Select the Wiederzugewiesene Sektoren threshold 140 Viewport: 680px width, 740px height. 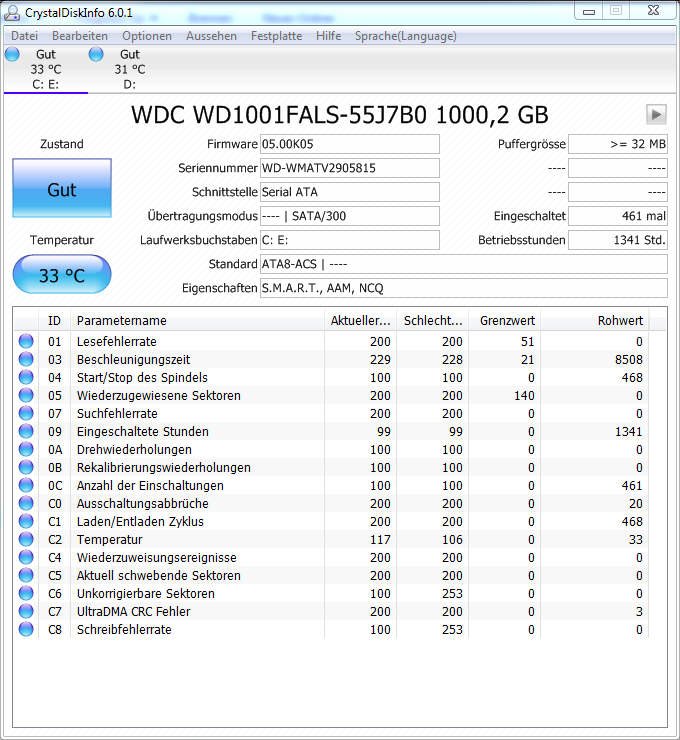pyautogui.click(x=524, y=395)
